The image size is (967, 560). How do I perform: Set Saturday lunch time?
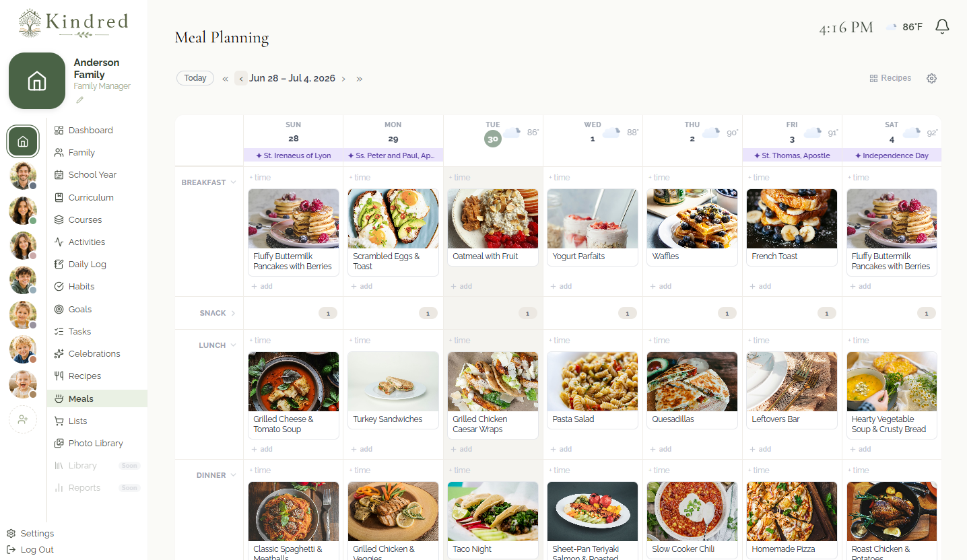(x=858, y=341)
